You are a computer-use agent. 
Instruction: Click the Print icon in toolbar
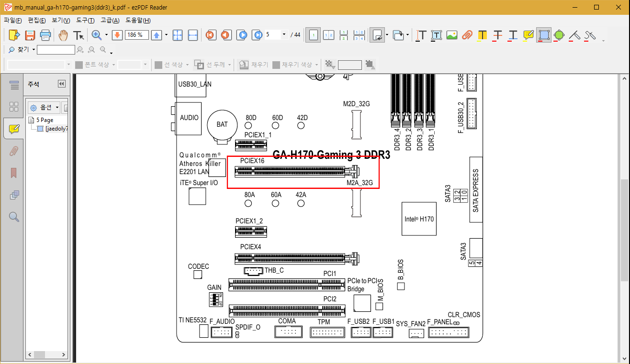(x=45, y=35)
